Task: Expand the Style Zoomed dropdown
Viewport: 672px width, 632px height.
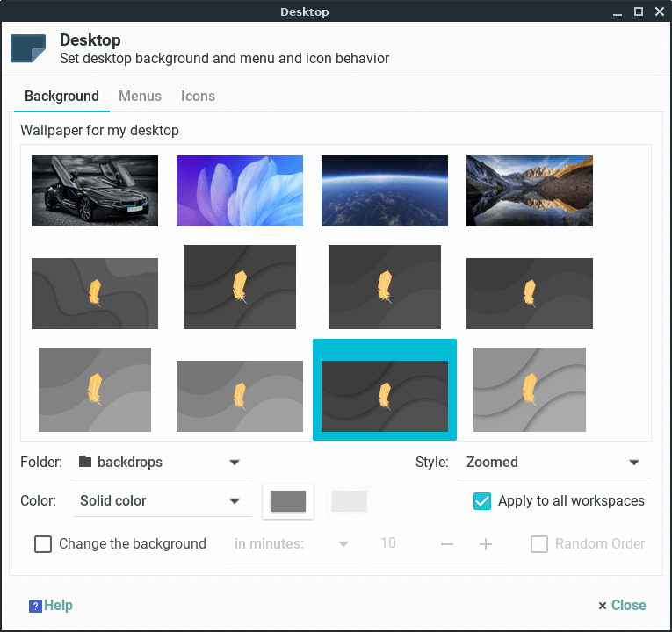Action: click(554, 463)
